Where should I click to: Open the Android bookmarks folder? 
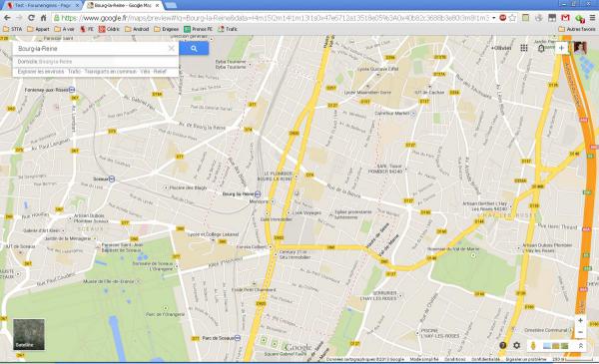pyautogui.click(x=137, y=29)
